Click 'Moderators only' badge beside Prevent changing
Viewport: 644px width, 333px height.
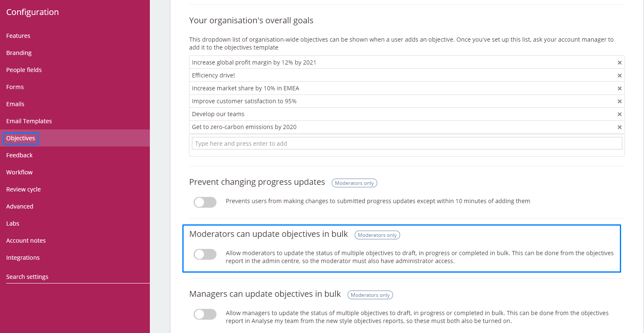[354, 183]
